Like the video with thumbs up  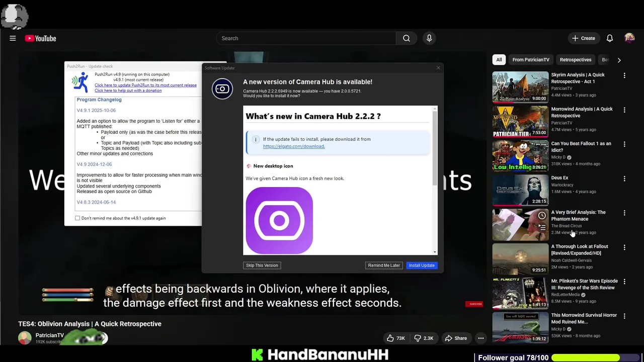(395, 338)
